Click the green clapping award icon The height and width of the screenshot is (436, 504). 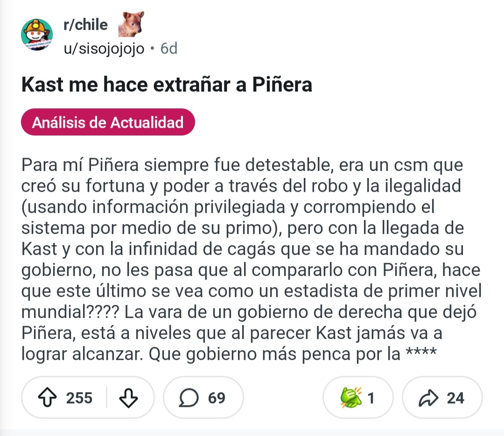click(350, 398)
